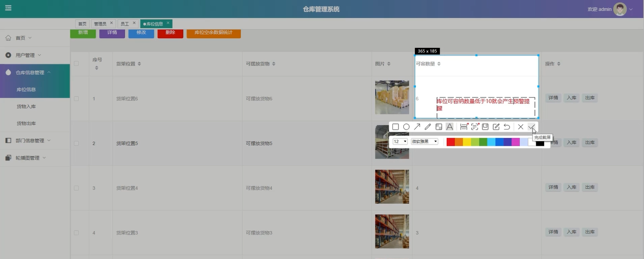Expand the 用户管理 menu
The height and width of the screenshot is (259, 644).
click(x=39, y=55)
